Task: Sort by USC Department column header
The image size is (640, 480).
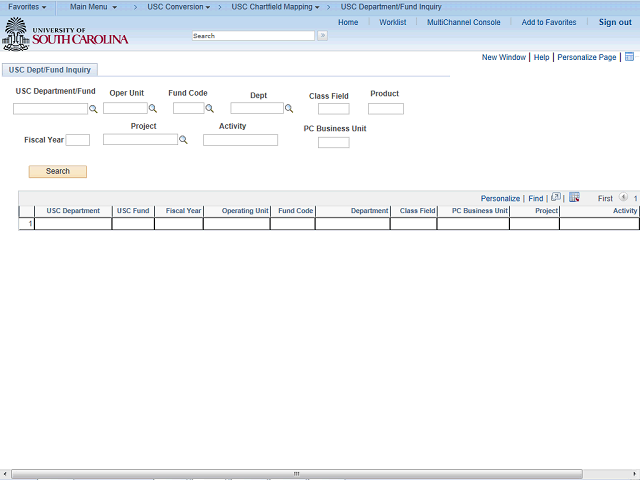Action: 73,211
